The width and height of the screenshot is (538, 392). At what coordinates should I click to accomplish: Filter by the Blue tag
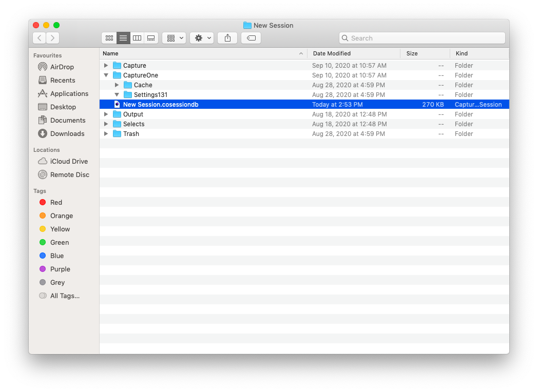(x=51, y=256)
